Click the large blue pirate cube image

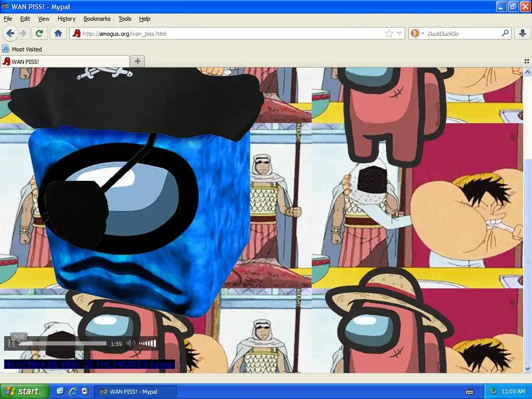(136, 192)
